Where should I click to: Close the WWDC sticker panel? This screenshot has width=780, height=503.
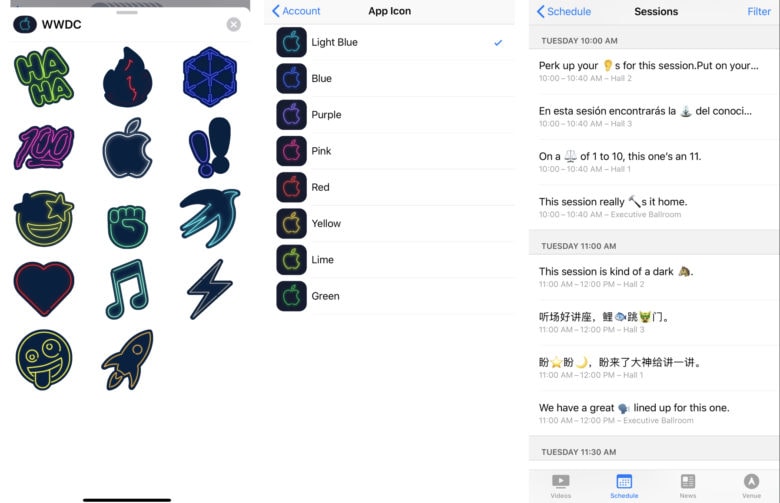tap(233, 24)
